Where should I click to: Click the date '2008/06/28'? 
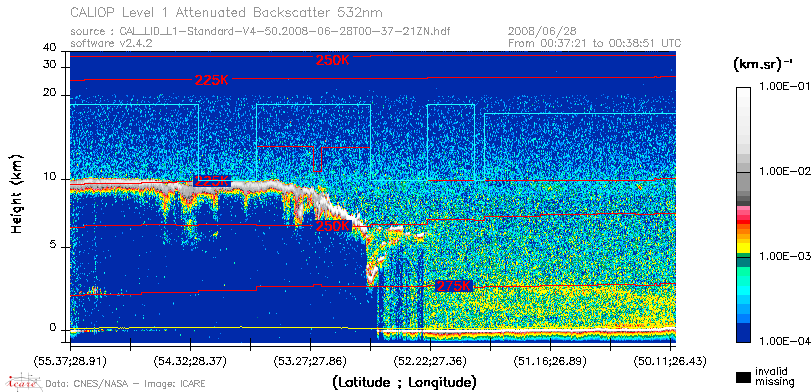coord(543,32)
